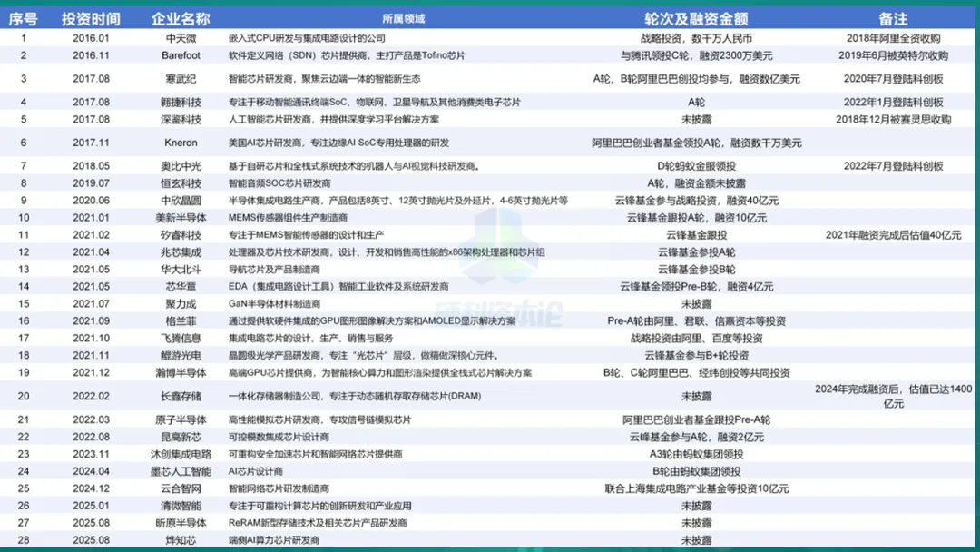Click the funding cell A3轮由蚂蚁集团领投
Image resolution: width=980 pixels, height=552 pixels.
coord(696,453)
